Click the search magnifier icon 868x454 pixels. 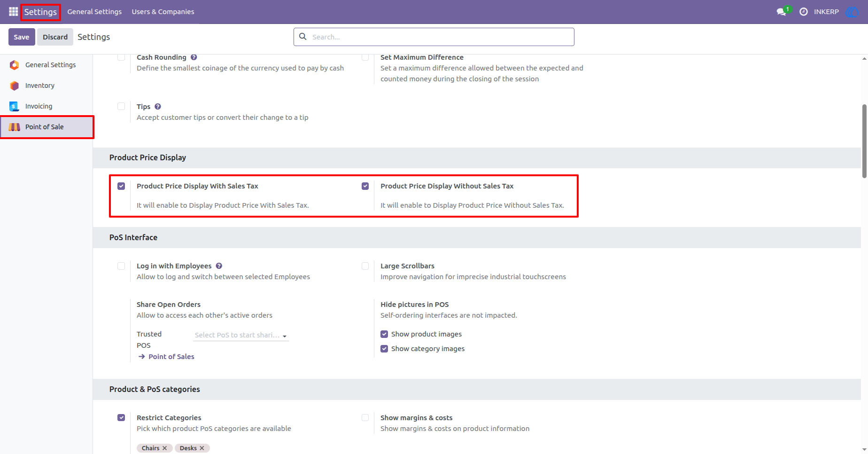click(x=303, y=37)
